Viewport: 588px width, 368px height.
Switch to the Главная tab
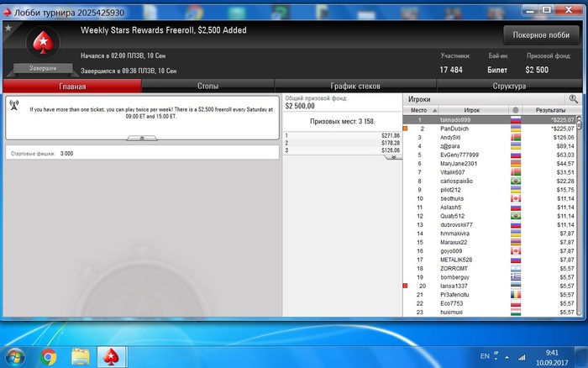click(72, 87)
